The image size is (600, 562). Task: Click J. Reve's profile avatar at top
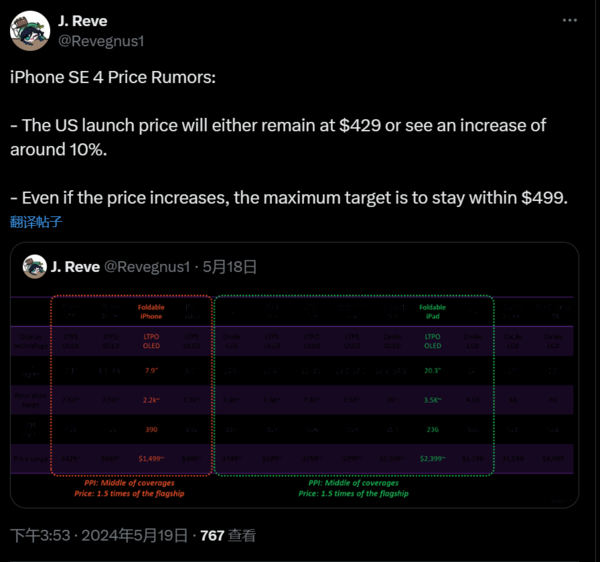pyautogui.click(x=31, y=29)
